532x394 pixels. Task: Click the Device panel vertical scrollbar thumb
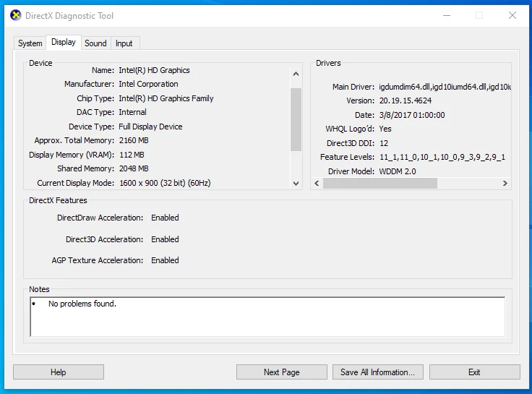coord(296,119)
